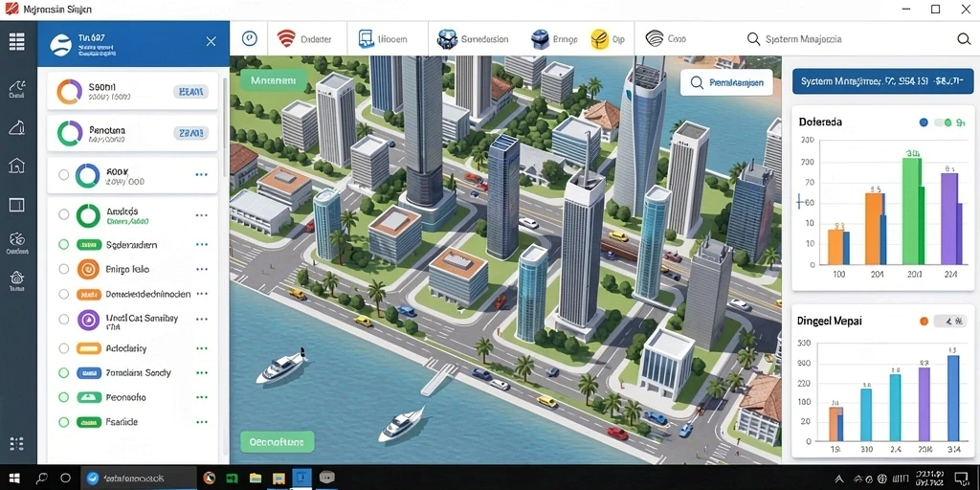980x490 pixels.
Task: Flip the toggle switch in Doiereda chart
Action: (942, 122)
